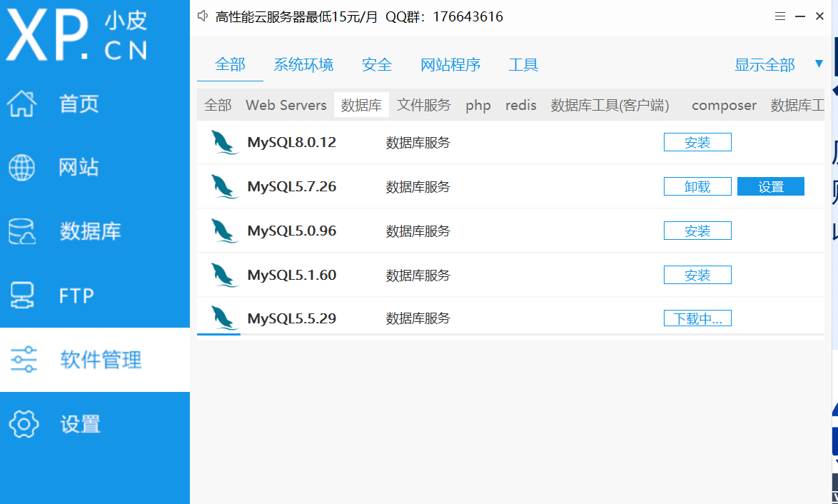Select the MySQL8.0.12 name text
The height and width of the screenshot is (504, 838).
tap(292, 142)
